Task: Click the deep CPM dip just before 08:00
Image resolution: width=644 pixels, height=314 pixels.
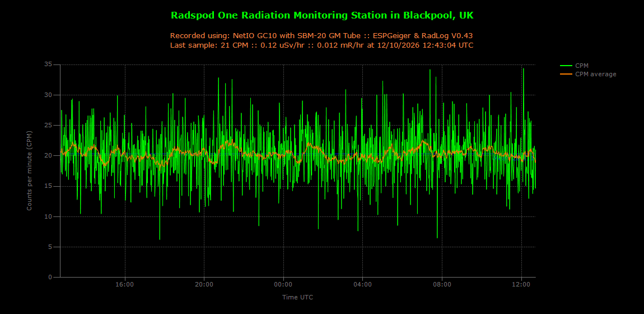Action: [437, 237]
